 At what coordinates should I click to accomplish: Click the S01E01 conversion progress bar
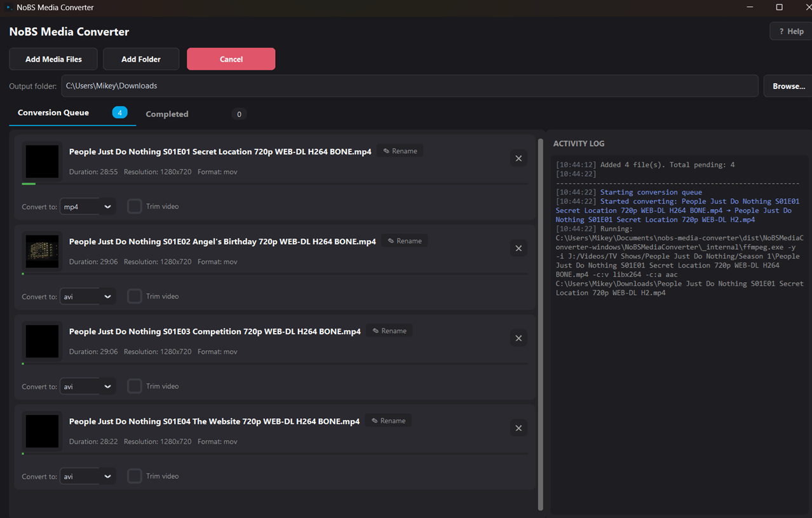274,184
